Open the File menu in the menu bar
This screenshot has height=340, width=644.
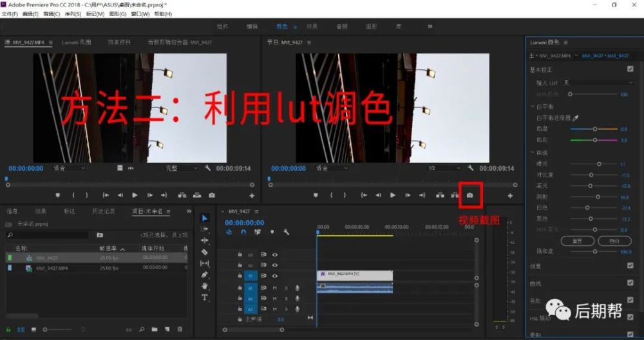[x=10, y=14]
